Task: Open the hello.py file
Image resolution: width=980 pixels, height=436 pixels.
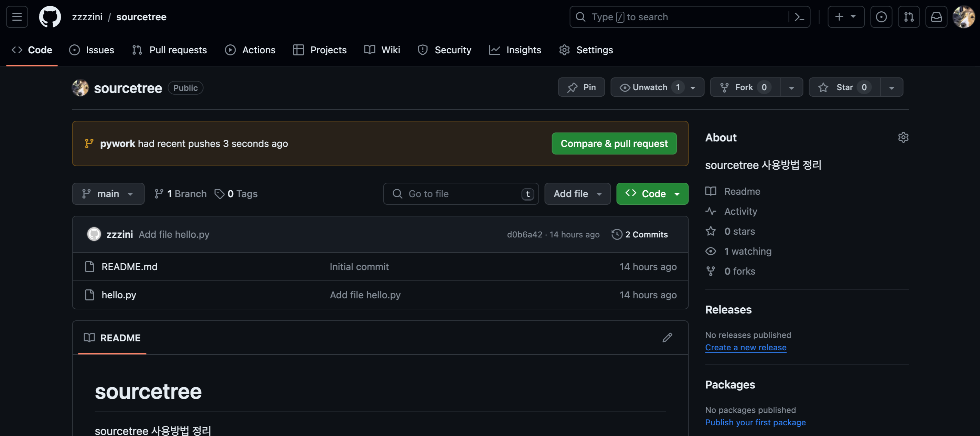Action: (119, 295)
